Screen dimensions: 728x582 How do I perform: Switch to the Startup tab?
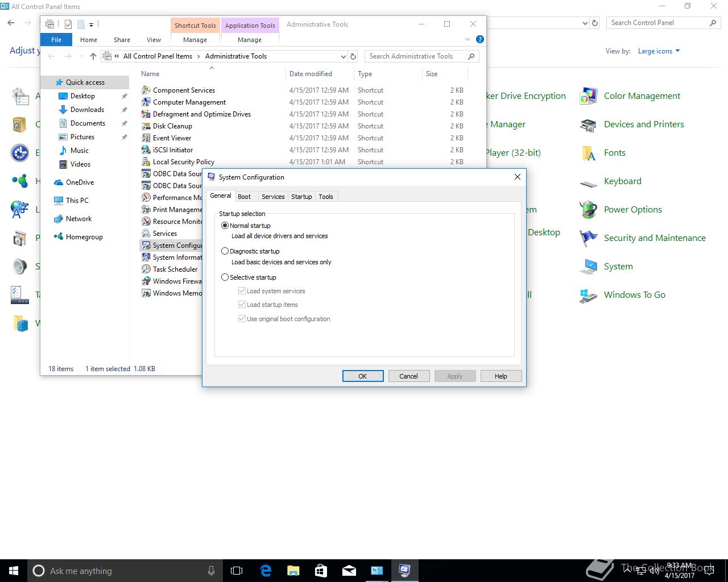301,197
